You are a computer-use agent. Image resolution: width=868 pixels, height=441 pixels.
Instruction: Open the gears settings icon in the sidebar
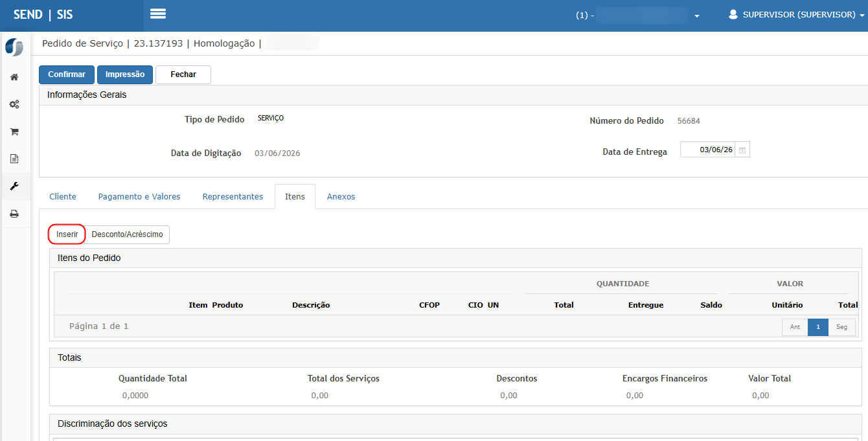(14, 104)
